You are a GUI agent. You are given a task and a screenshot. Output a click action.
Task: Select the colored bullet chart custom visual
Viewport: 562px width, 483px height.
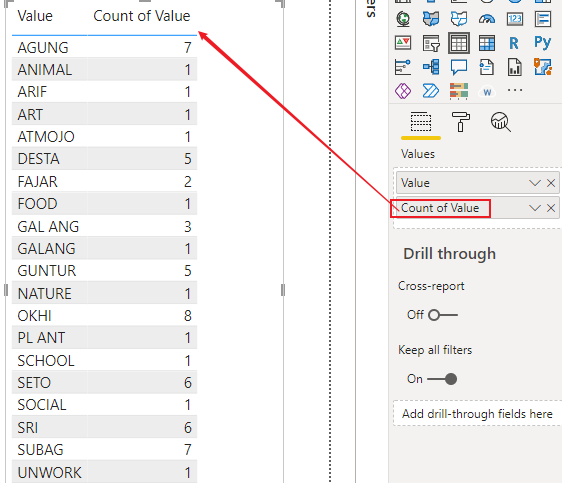pyautogui.click(x=459, y=91)
